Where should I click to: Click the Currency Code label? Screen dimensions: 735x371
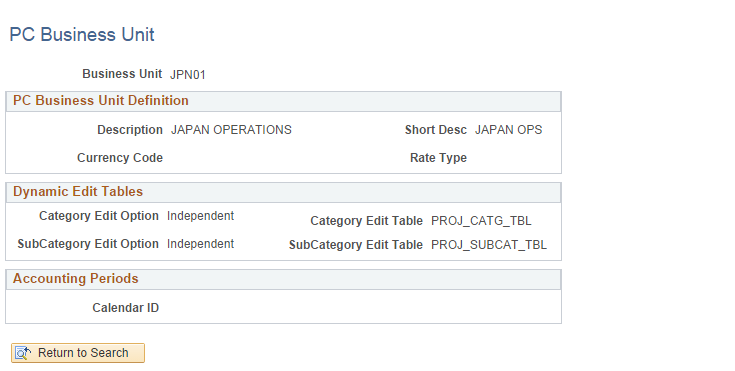(120, 158)
